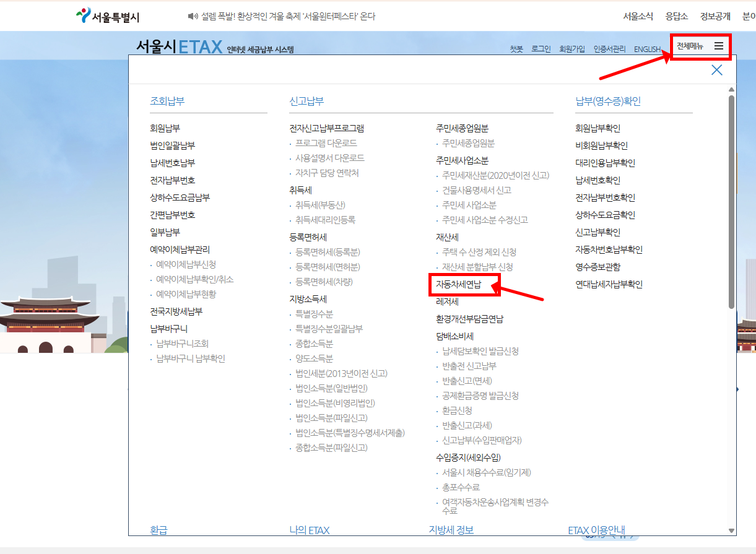Open 취득세(부동산)
756x554 pixels.
pyautogui.click(x=320, y=205)
